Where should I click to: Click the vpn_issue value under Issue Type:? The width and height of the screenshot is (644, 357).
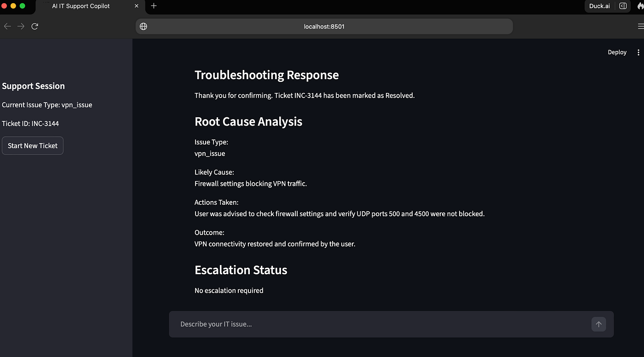point(210,154)
